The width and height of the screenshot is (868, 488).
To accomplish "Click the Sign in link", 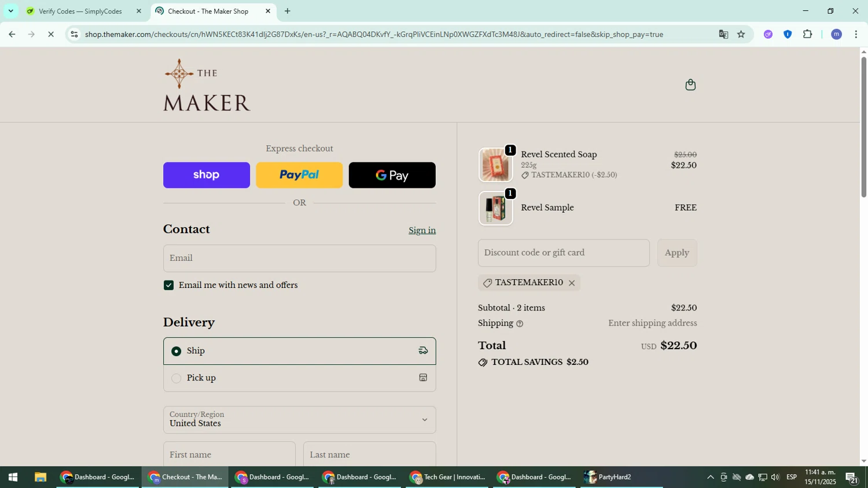I will pyautogui.click(x=422, y=230).
